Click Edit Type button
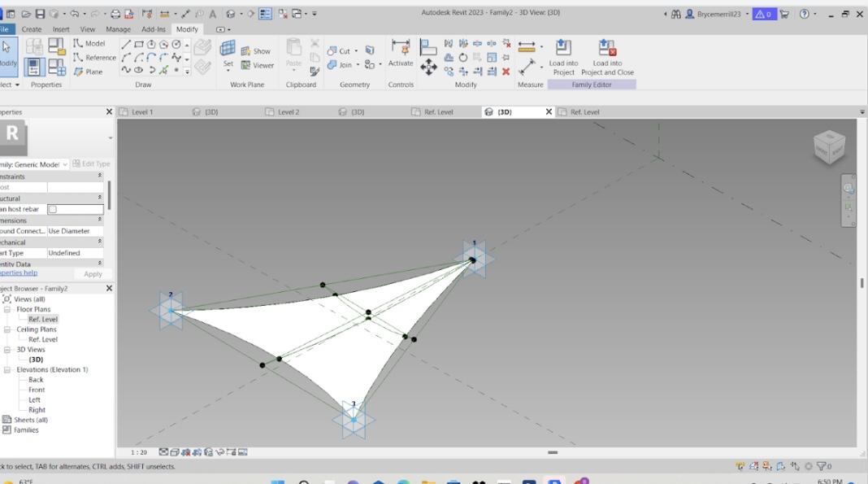Image resolution: width=868 pixels, height=484 pixels. [x=91, y=164]
